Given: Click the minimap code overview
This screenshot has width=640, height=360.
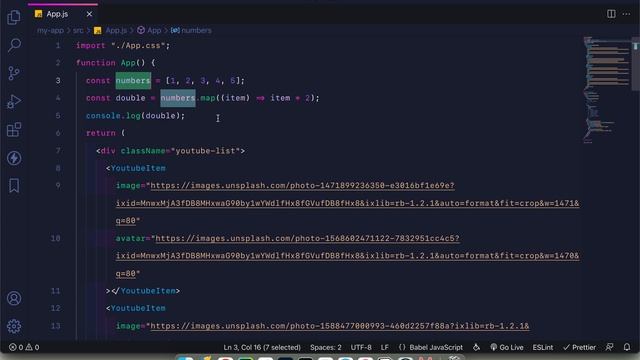Looking at the screenshot, I should 607,90.
